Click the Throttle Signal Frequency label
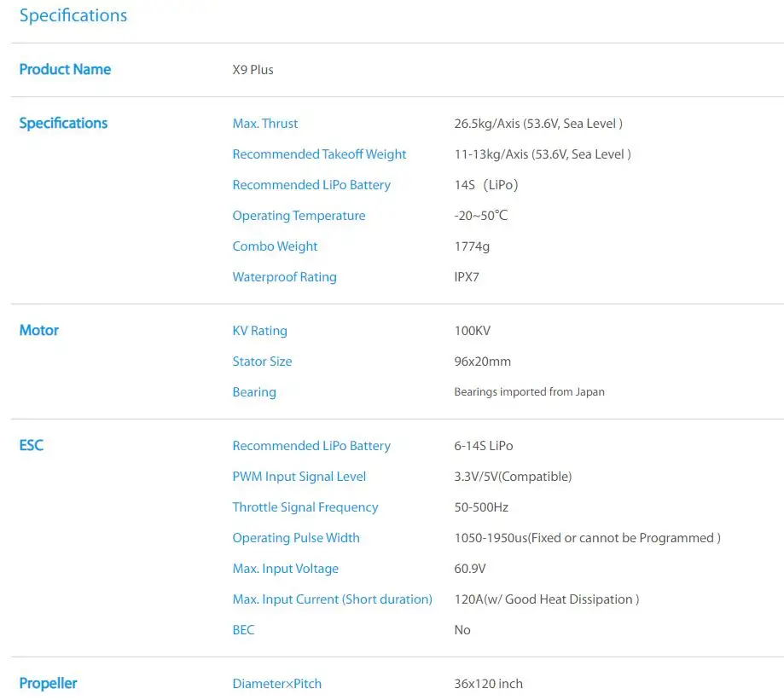 (x=305, y=507)
